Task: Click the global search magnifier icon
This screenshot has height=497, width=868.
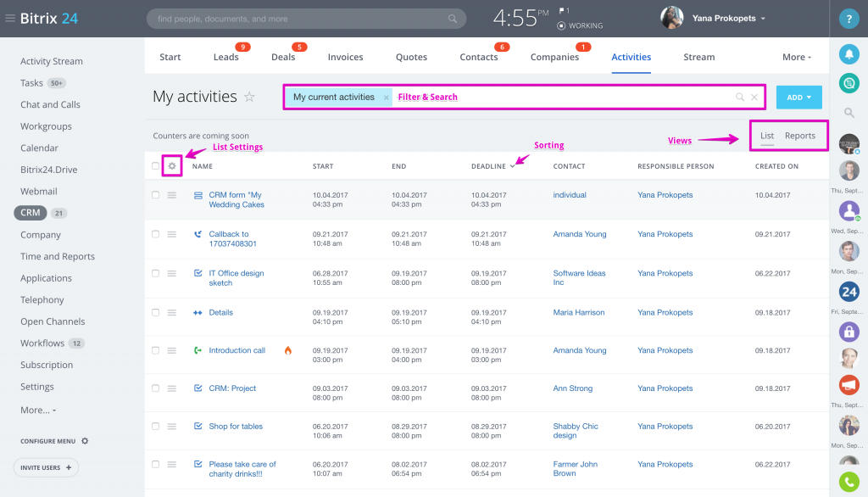Action: 453,19
